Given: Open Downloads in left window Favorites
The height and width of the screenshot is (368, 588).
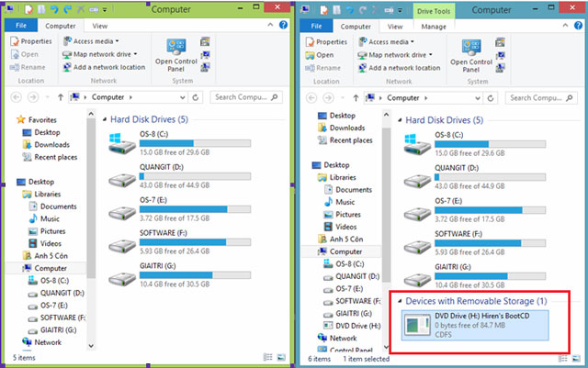Looking at the screenshot, I should 46,145.
